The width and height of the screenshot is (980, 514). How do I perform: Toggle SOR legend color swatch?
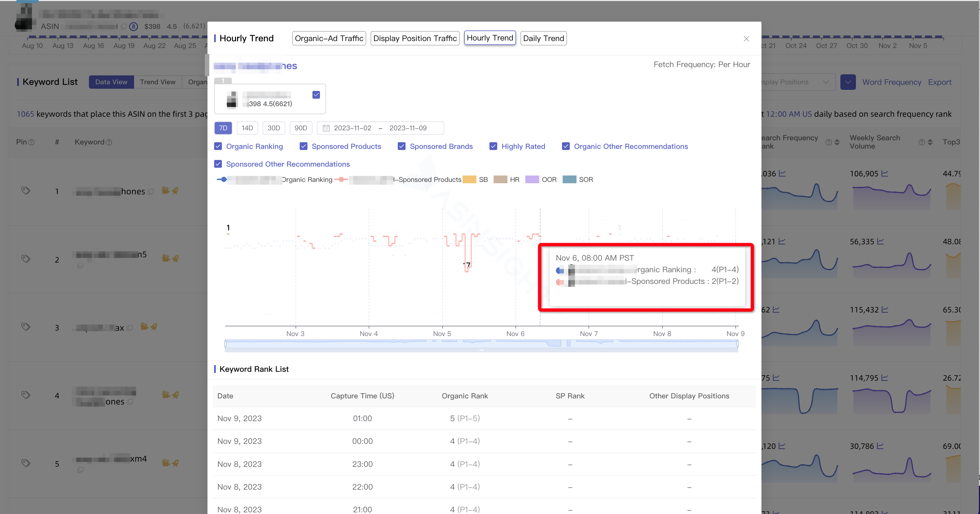pos(569,180)
